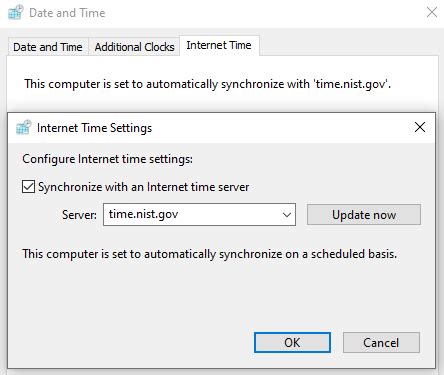
Task: Click the Synchronize with an Internet time server label
Action: pyautogui.click(x=144, y=187)
